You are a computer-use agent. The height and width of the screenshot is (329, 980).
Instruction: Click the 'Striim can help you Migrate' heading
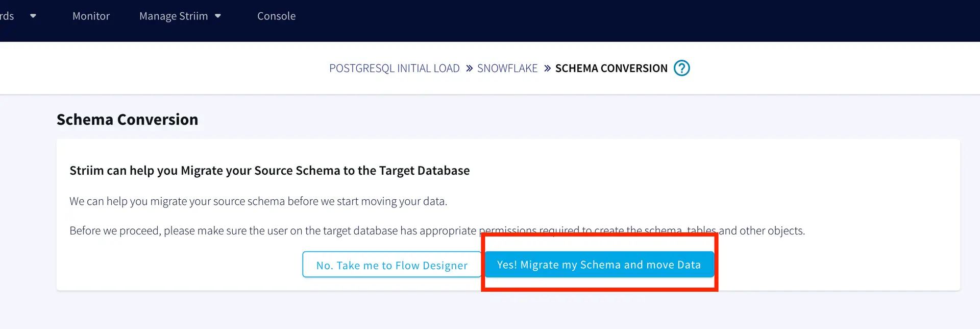(269, 171)
